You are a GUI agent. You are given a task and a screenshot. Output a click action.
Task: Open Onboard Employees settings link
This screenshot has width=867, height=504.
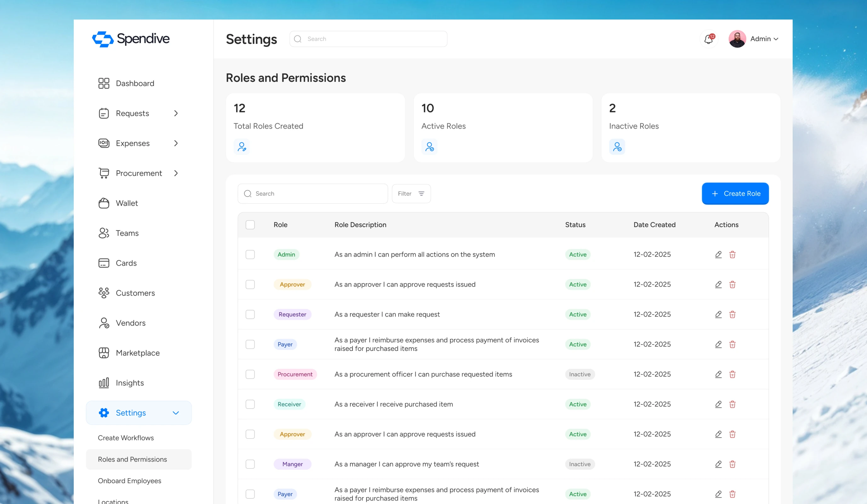coord(129,481)
